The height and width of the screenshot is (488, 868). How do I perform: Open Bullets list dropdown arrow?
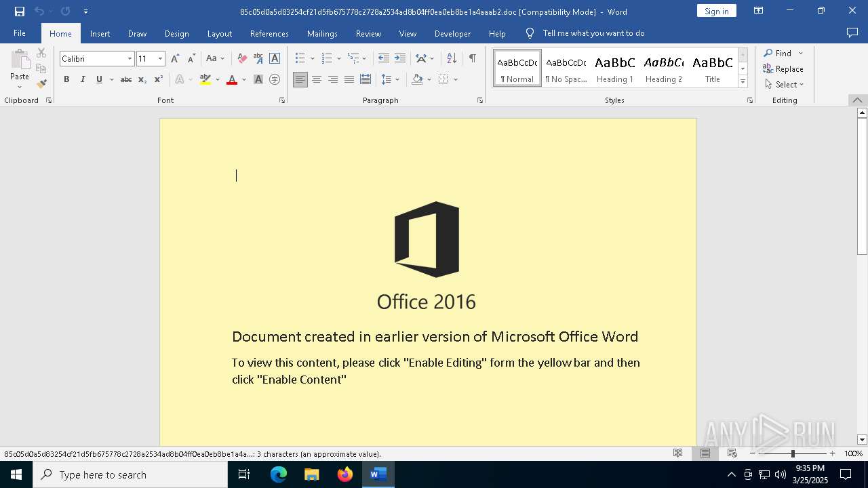[312, 59]
